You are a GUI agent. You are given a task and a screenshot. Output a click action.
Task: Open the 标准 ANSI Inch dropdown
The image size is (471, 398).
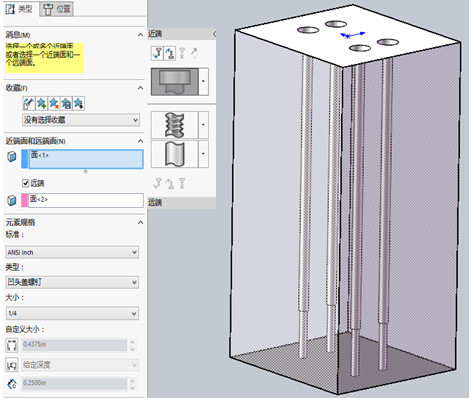[72, 252]
